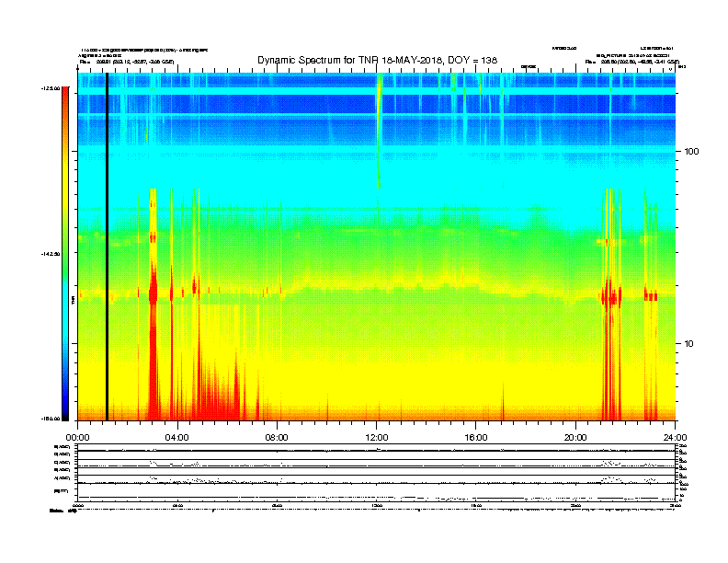Click the '12:00' main time axis label
Viewport: 728px width, 563px height.
click(377, 438)
